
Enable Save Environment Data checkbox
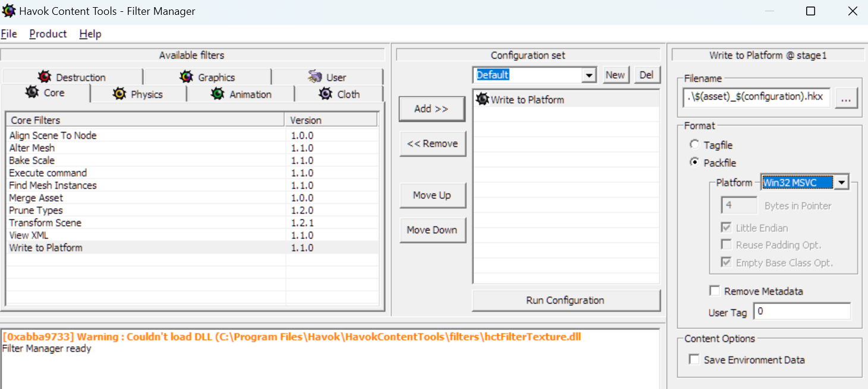(694, 359)
